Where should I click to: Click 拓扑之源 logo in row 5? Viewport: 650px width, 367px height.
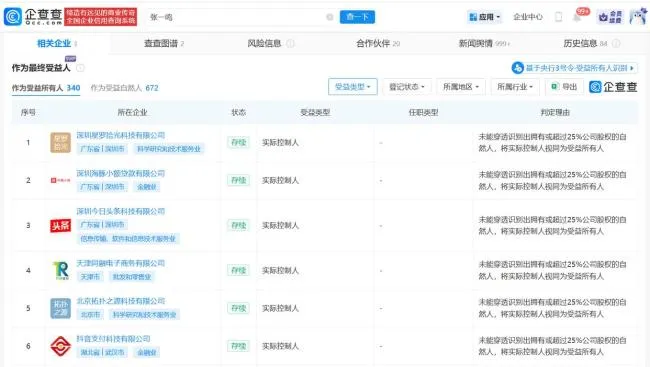point(61,308)
